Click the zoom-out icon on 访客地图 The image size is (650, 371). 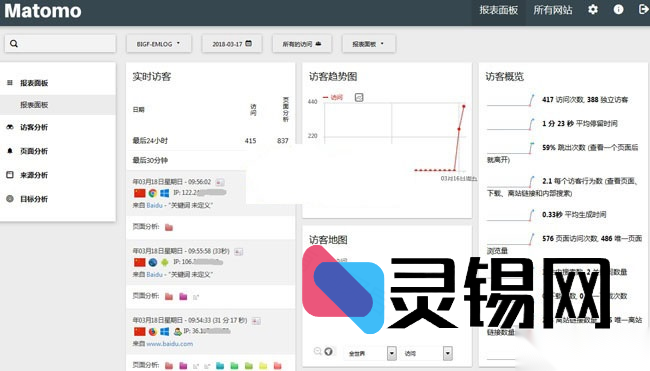pos(318,352)
